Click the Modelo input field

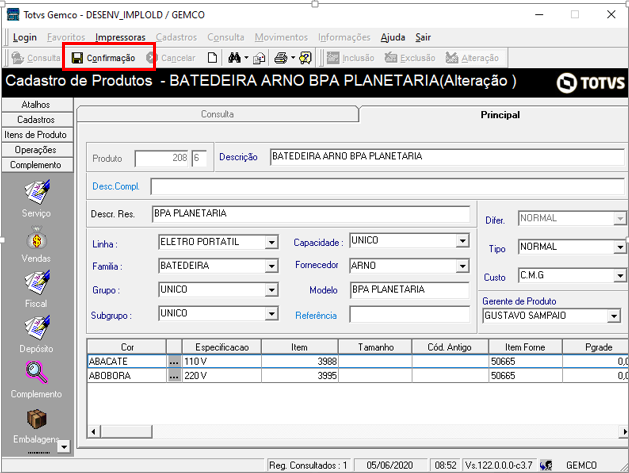click(x=409, y=290)
